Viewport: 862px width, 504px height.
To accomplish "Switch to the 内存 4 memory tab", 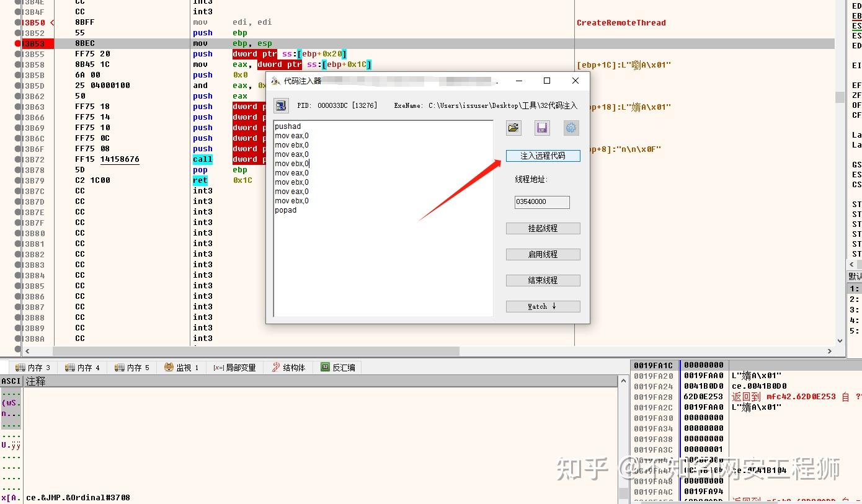I will tap(82, 367).
